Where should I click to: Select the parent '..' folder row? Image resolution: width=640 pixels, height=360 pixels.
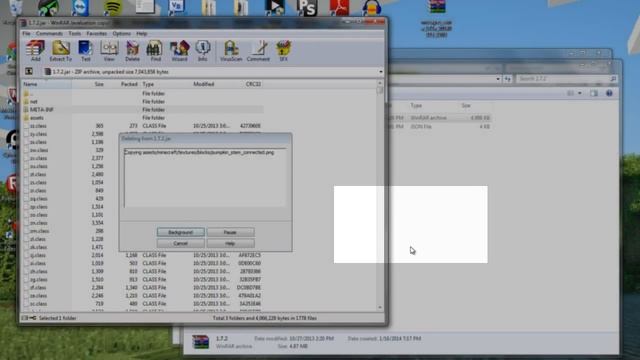[x=142, y=93]
